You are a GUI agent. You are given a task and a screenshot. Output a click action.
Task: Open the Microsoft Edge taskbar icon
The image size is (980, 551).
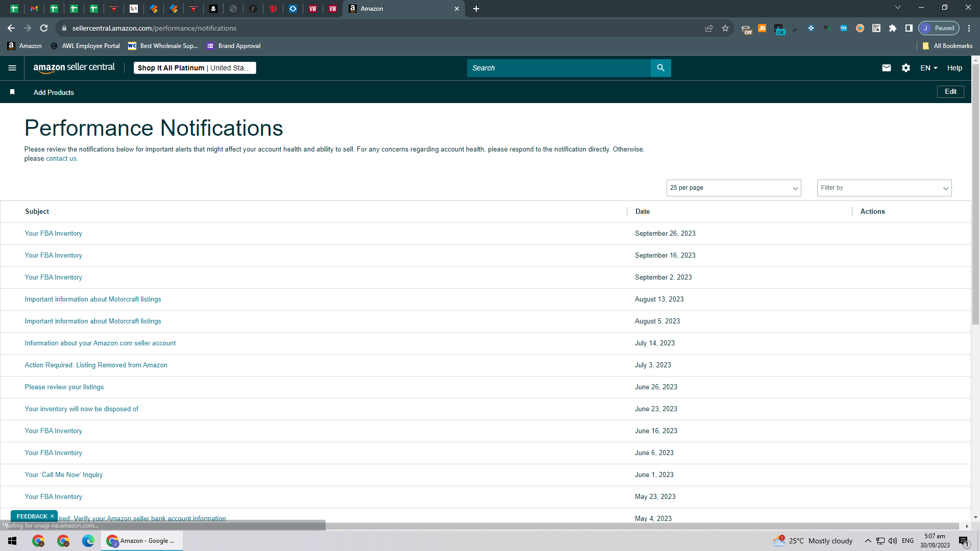88,541
